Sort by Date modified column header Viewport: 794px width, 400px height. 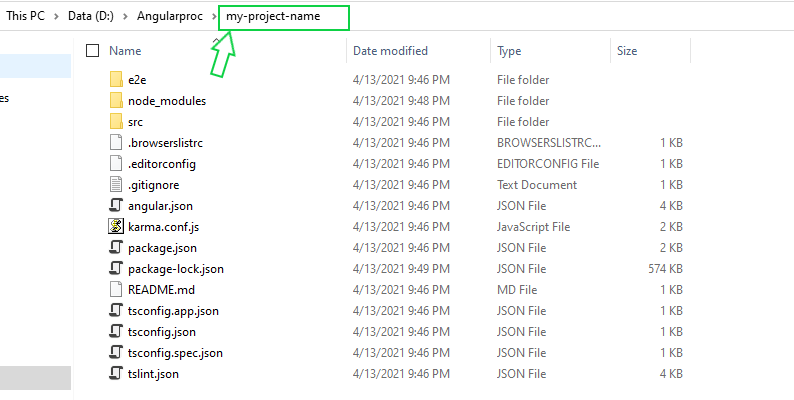[390, 51]
